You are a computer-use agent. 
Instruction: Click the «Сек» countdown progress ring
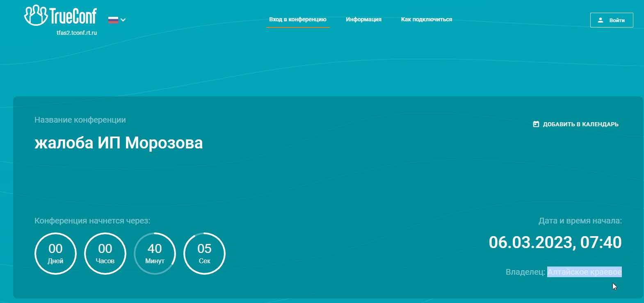(204, 253)
